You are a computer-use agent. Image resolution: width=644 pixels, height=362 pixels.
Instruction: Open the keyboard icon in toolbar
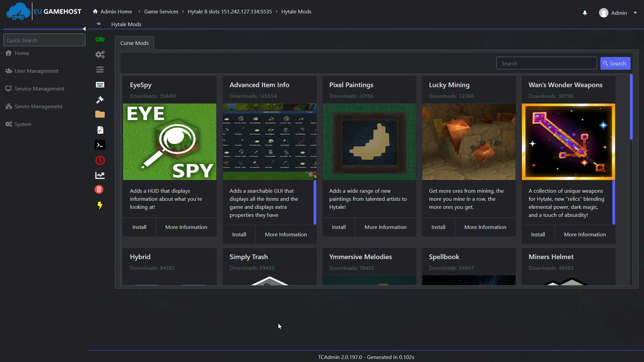pyautogui.click(x=100, y=84)
